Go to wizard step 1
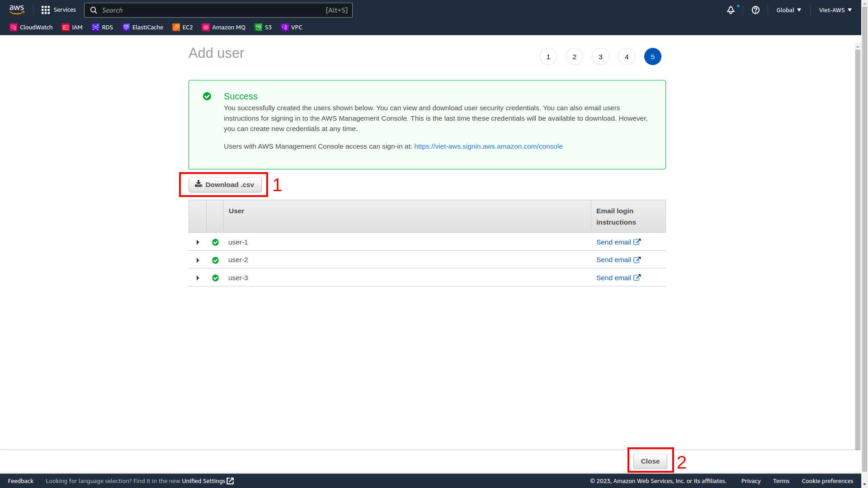Screen dimensions: 868x488 coord(548,56)
